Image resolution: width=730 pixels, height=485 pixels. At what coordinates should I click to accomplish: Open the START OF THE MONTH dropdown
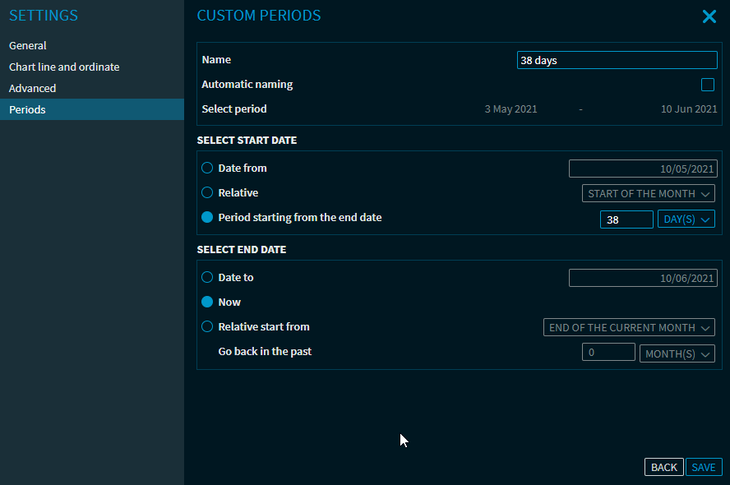pos(649,194)
